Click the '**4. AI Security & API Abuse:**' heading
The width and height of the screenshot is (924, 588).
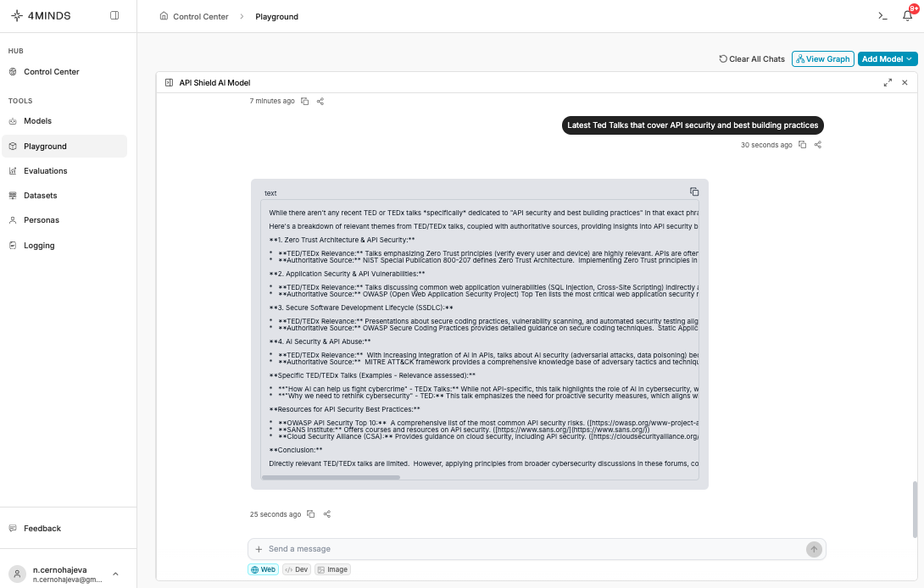[320, 341]
